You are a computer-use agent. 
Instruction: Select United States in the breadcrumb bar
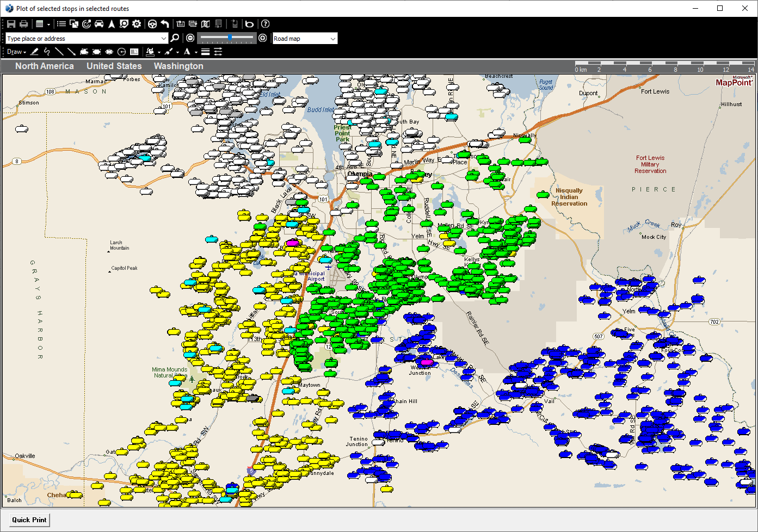pos(114,66)
